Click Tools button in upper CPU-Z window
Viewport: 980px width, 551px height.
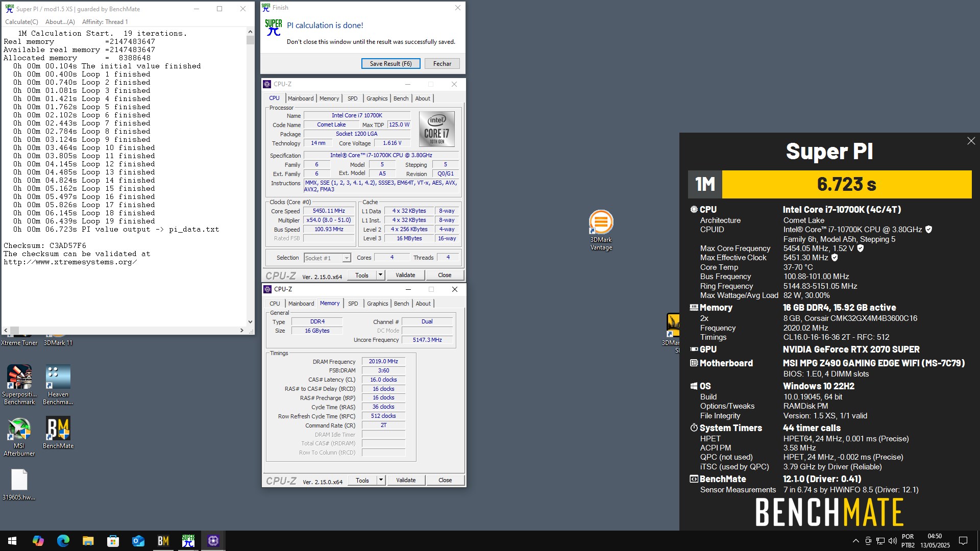pyautogui.click(x=362, y=275)
